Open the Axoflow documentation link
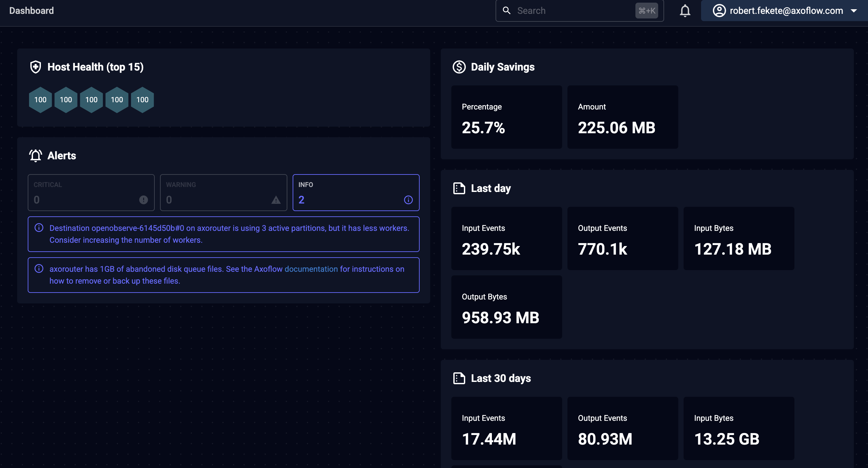 coord(311,269)
